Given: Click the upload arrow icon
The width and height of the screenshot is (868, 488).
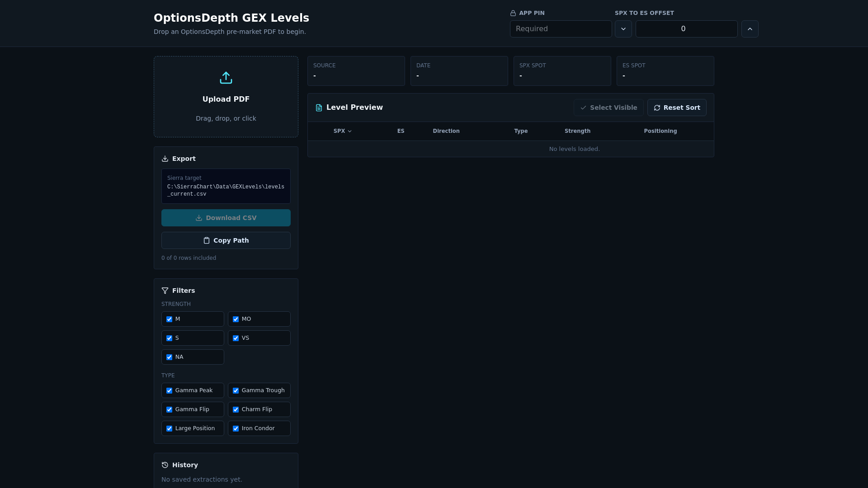Looking at the screenshot, I should point(226,78).
